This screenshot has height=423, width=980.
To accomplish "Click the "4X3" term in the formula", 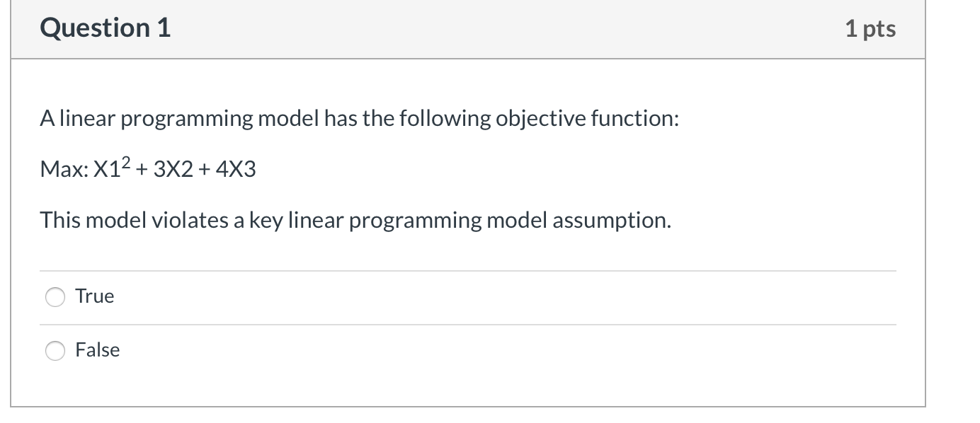I will [237, 170].
